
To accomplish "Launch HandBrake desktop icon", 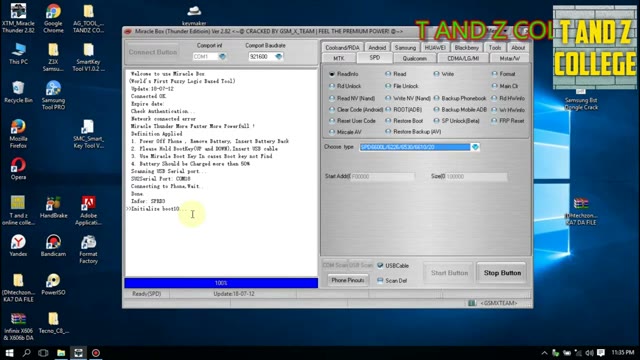I will [53, 207].
